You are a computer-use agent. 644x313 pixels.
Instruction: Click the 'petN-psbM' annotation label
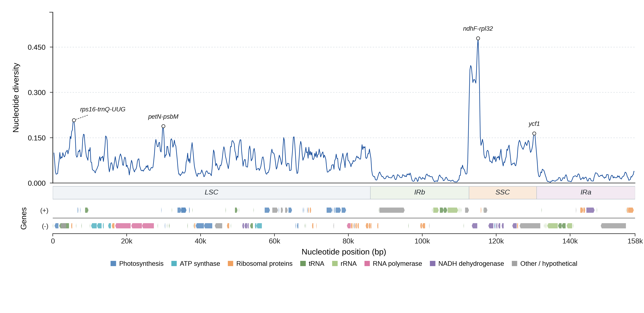163,117
